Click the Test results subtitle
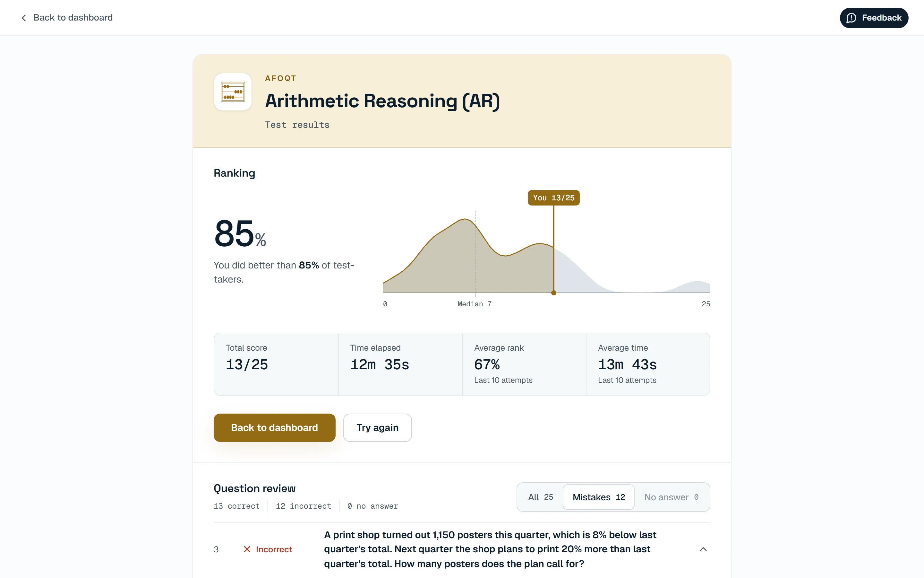The height and width of the screenshot is (578, 924). [297, 125]
